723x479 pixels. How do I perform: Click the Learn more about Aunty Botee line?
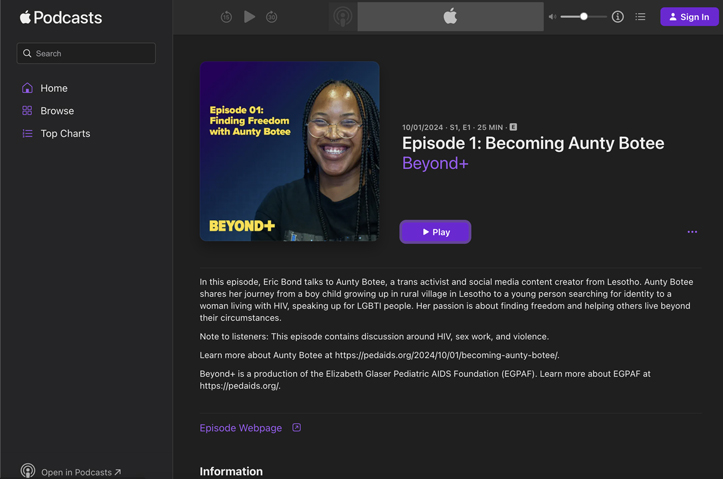pyautogui.click(x=379, y=355)
